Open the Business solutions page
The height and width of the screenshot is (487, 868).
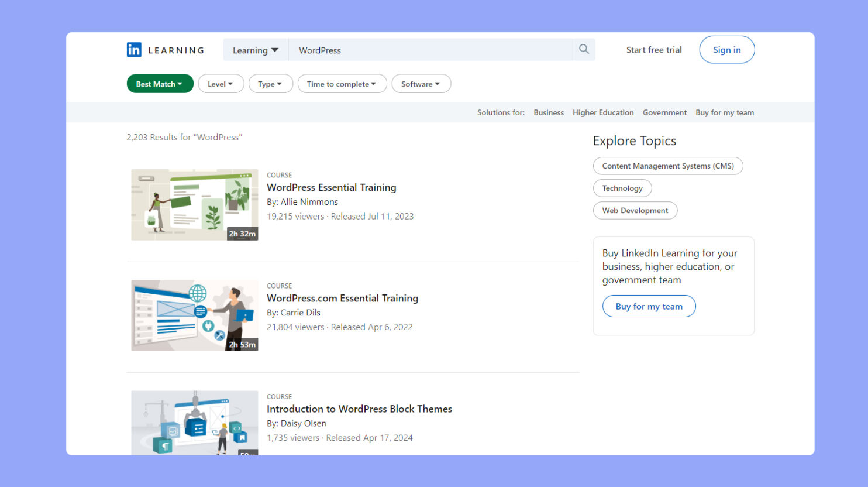coord(548,112)
